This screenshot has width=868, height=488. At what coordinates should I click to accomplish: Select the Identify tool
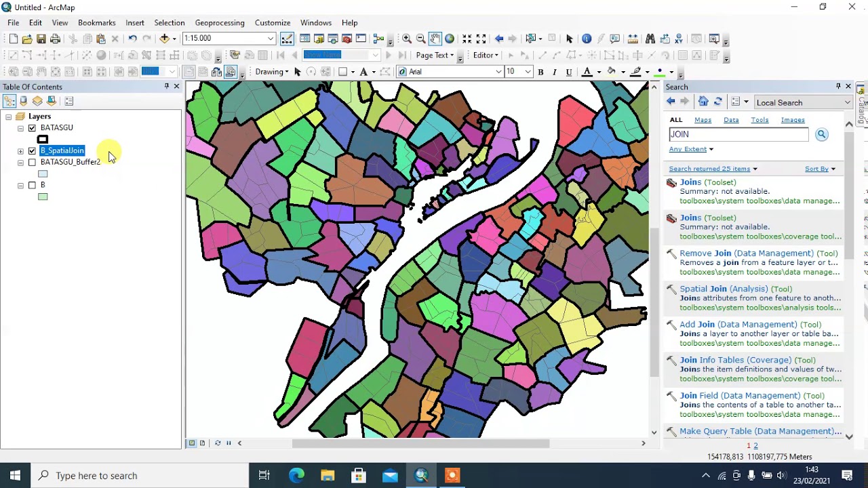pos(587,39)
